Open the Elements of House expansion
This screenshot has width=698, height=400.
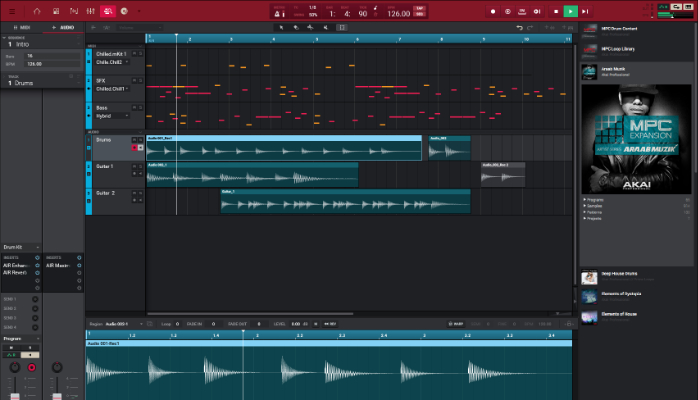coord(637,317)
